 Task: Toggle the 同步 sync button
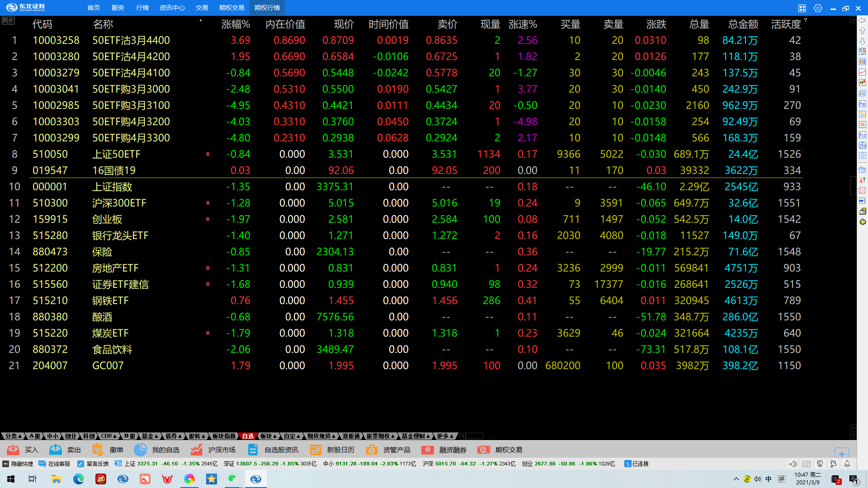8,21
